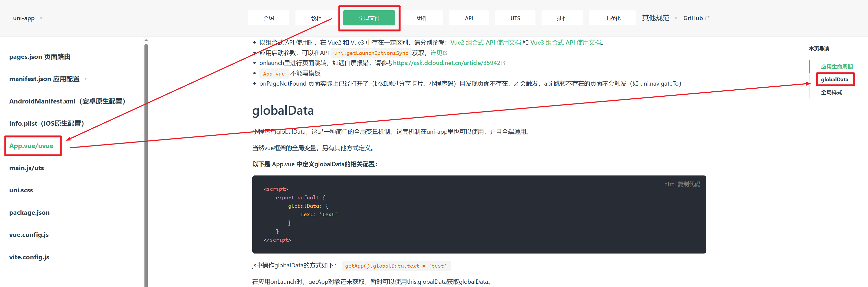868x287 pixels.
Task: Open Vue3 组合式 API 使用文档 link
Action: pyautogui.click(x=565, y=42)
